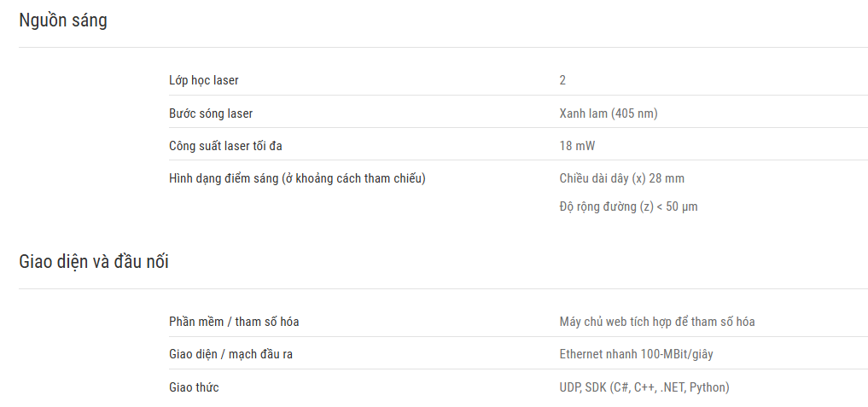Click the divider line under Nguồn sáng
Viewport: 868px width, 407px height.
[x=443, y=47]
